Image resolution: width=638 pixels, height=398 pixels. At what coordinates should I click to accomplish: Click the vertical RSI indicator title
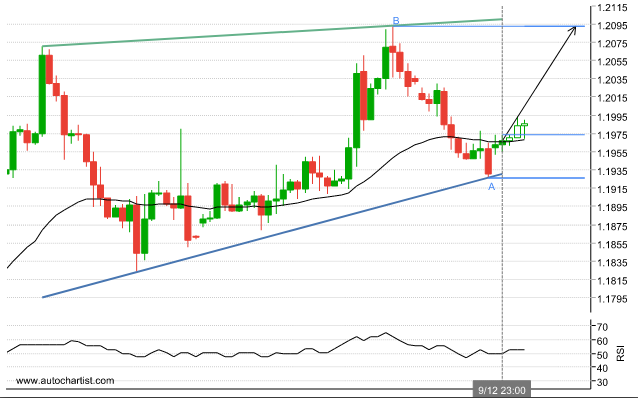[x=621, y=353]
